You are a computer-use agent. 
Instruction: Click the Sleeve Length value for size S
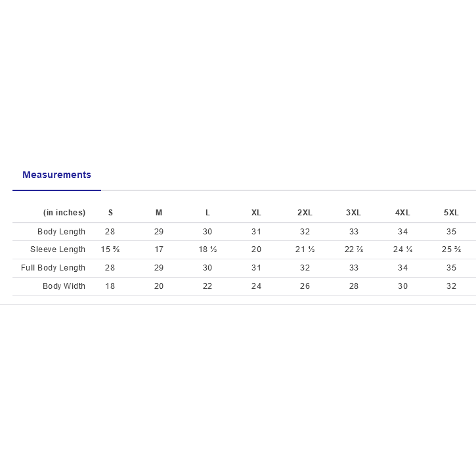pyautogui.click(x=110, y=249)
